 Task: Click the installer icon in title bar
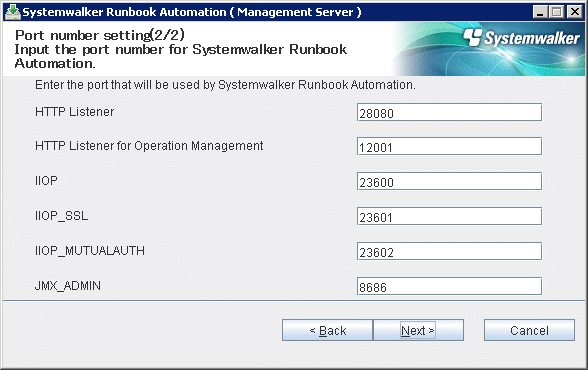[13, 12]
